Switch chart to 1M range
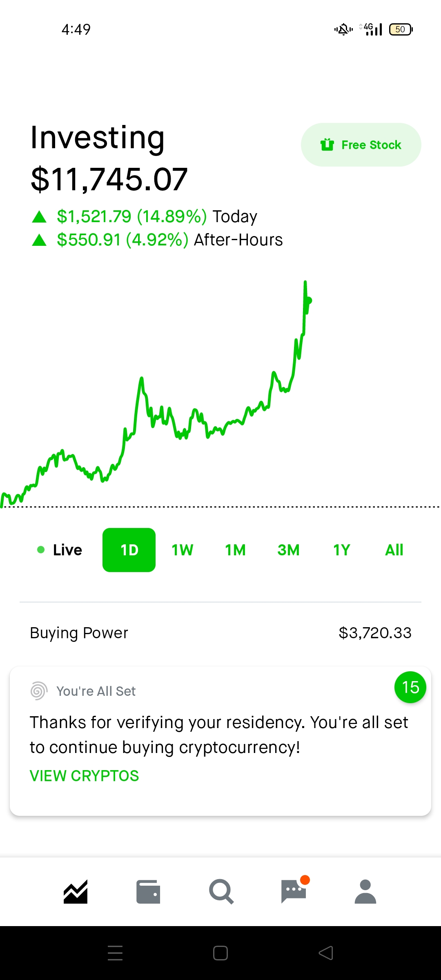 [235, 550]
